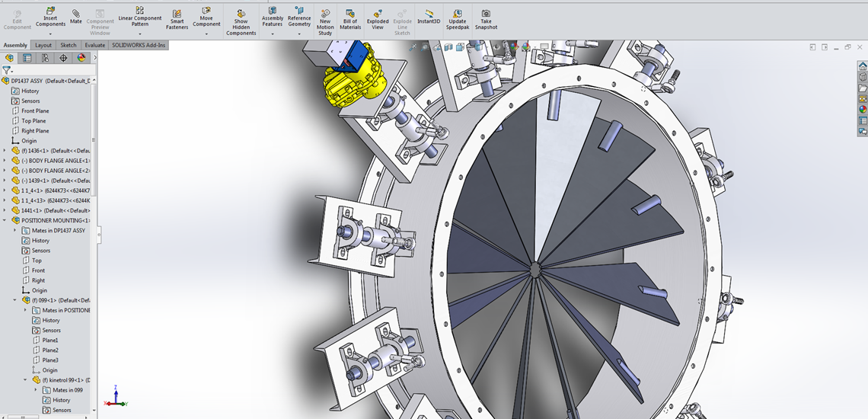Select the Mate tool
This screenshot has height=419, width=868.
(76, 17)
